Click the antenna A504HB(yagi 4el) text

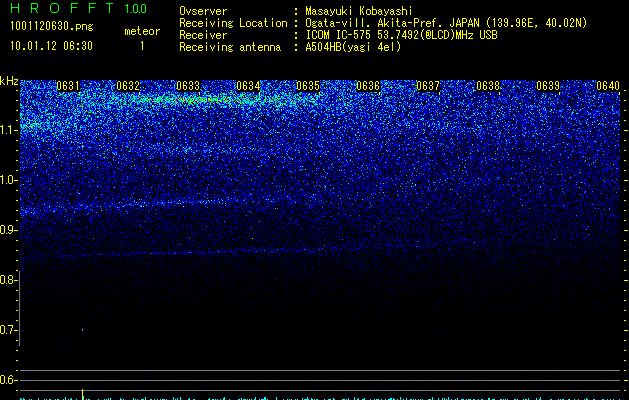point(353,47)
